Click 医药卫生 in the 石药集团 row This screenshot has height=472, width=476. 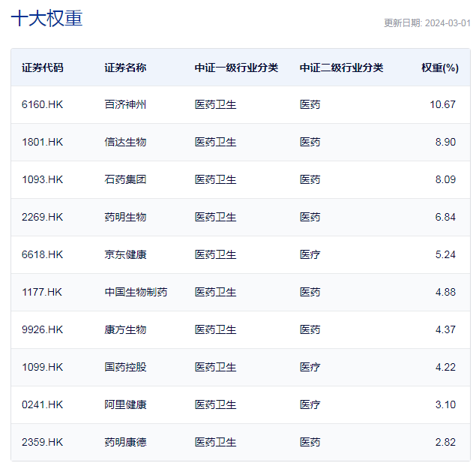pos(216,179)
